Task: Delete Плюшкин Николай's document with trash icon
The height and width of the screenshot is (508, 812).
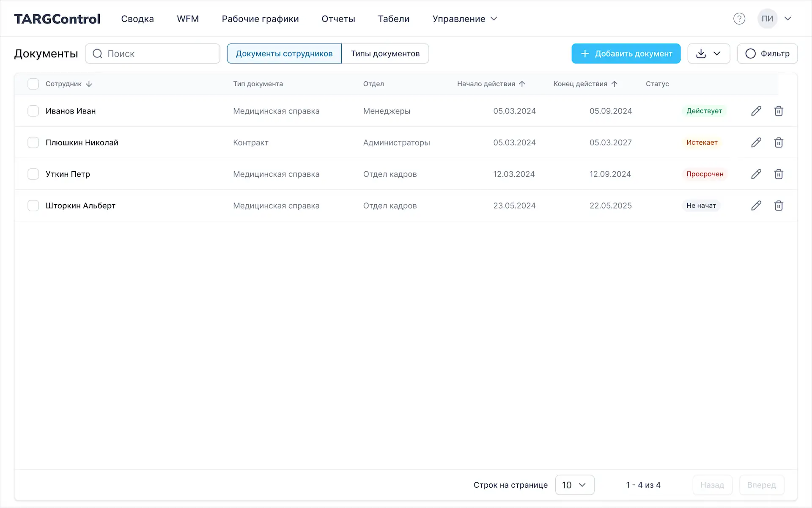Action: pos(779,143)
